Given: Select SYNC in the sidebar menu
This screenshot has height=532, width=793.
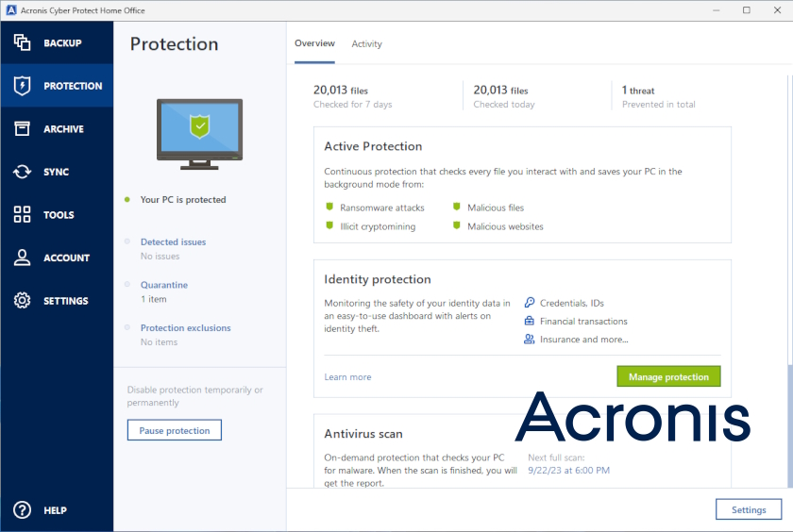Looking at the screenshot, I should coord(56,172).
